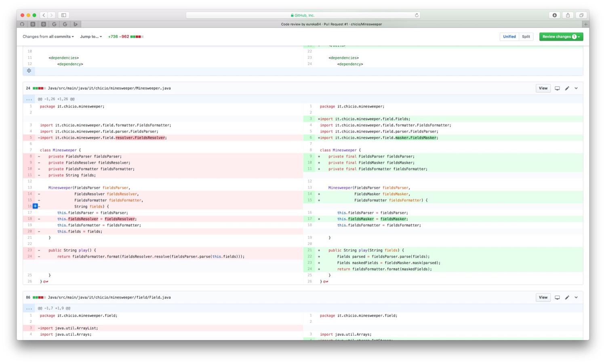606x364 pixels.
Task: Reload the page with the refresh icon
Action: 417,15
